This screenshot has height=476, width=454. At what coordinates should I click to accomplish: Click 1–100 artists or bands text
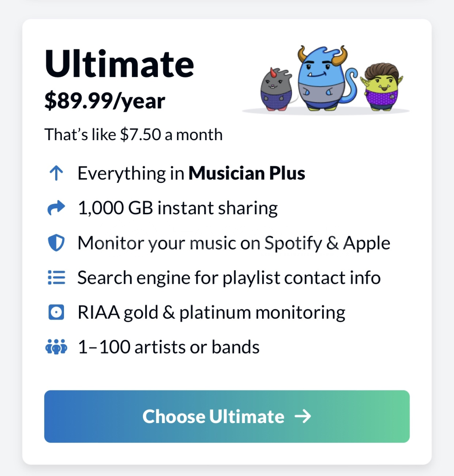(x=169, y=347)
